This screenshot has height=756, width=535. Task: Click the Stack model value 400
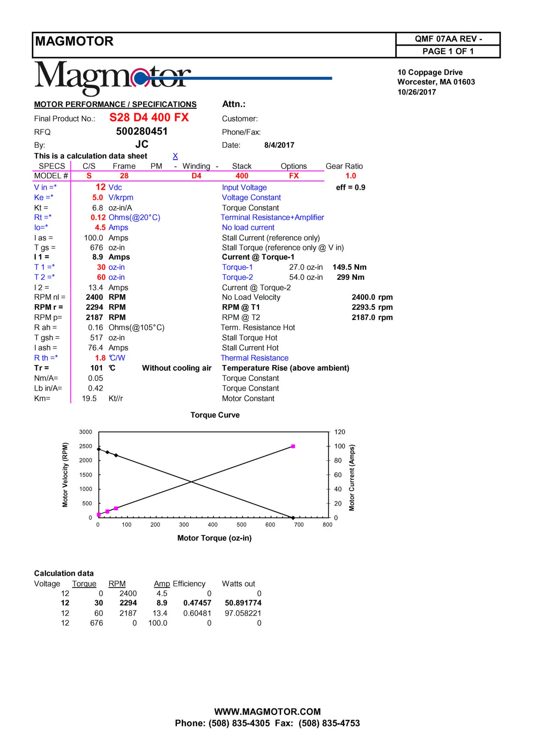pyautogui.click(x=242, y=176)
